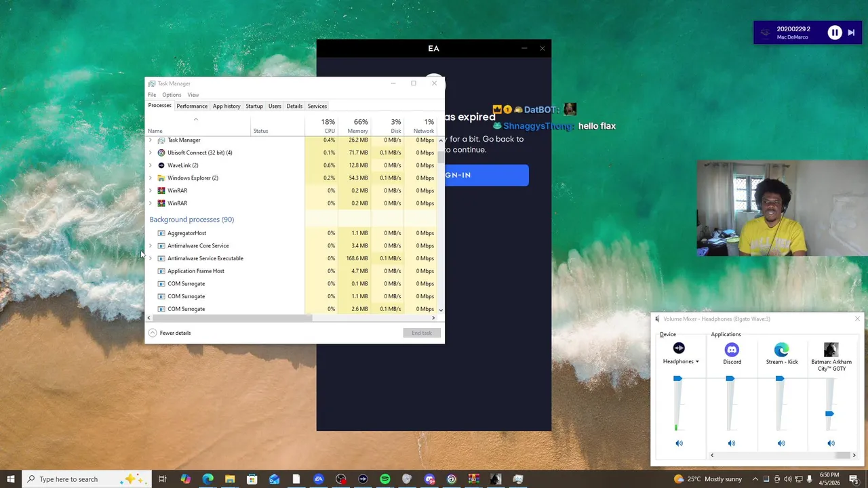This screenshot has width=868, height=488.
Task: Switch to Batman game on the taskbar
Action: pyautogui.click(x=496, y=479)
